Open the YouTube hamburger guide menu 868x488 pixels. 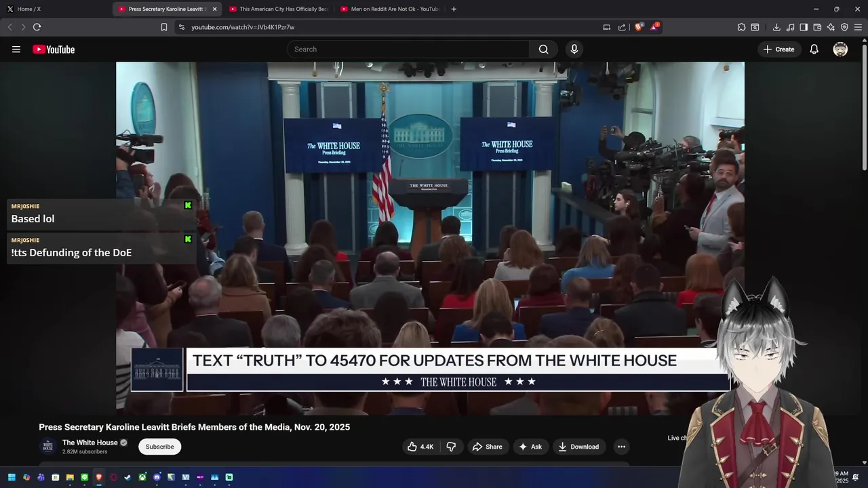(16, 49)
